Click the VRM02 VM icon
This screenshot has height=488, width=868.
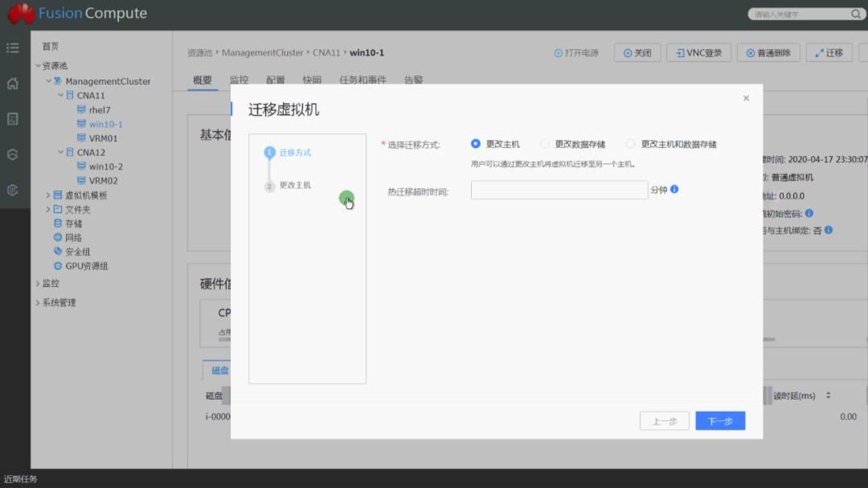tap(81, 181)
